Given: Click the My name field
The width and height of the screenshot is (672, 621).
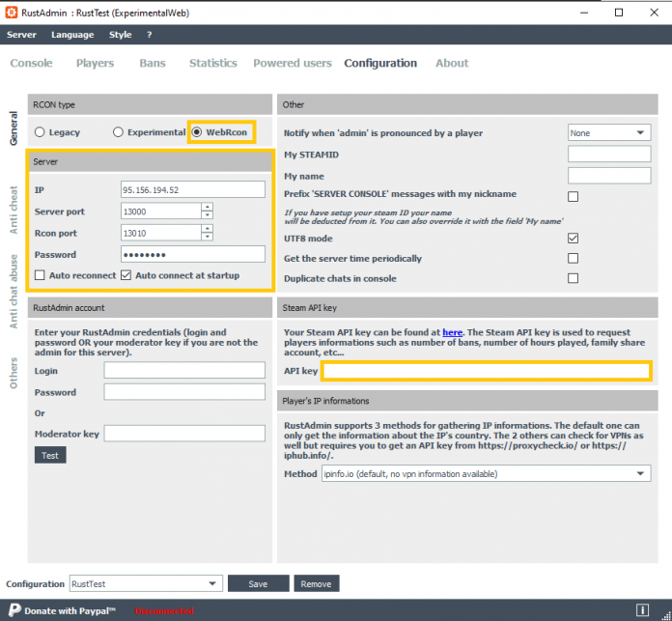Looking at the screenshot, I should [x=609, y=175].
